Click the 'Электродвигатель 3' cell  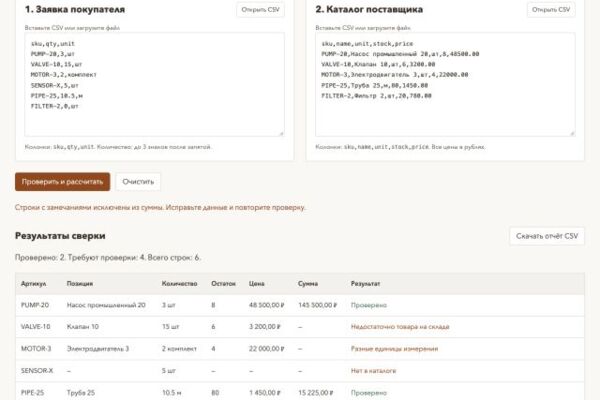point(98,349)
